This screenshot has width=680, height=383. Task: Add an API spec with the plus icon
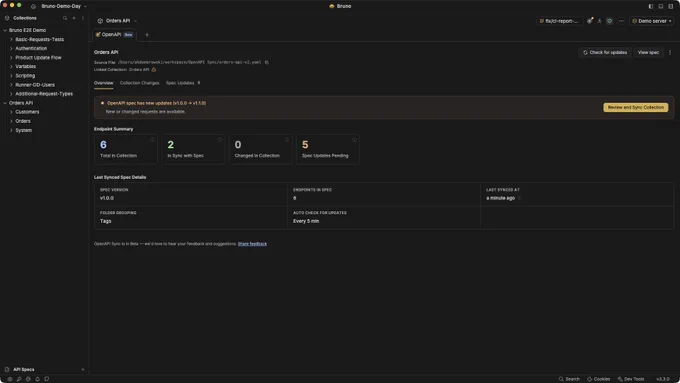(83, 370)
